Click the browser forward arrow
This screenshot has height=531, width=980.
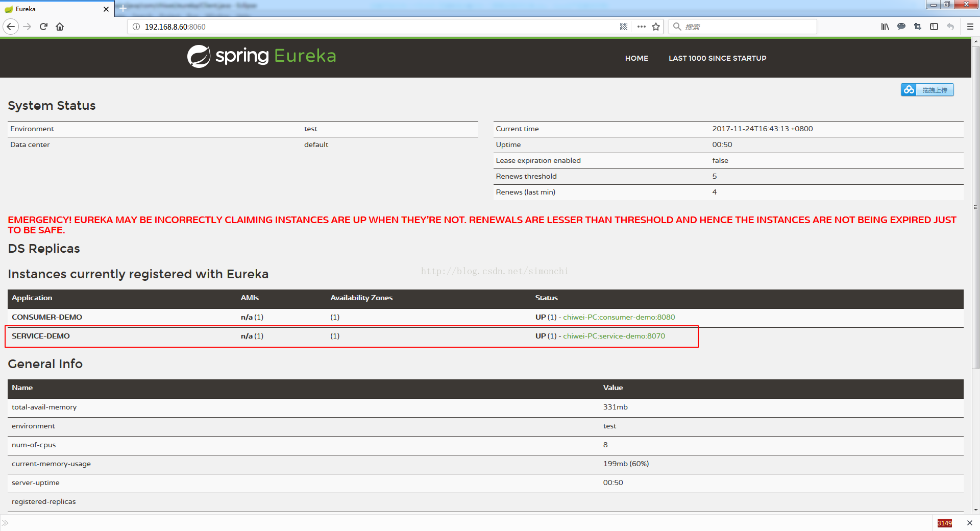[x=28, y=27]
